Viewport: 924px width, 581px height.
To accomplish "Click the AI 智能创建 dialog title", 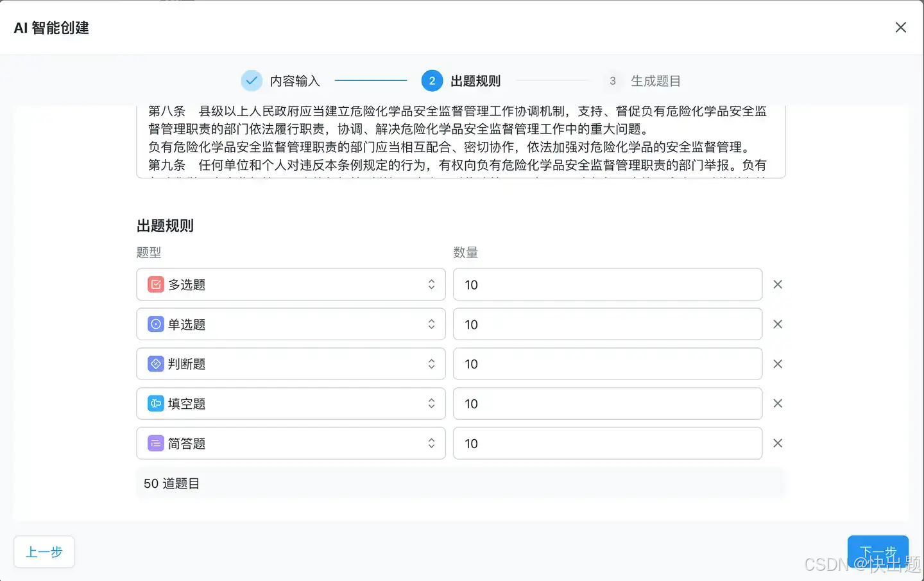I will (x=51, y=28).
